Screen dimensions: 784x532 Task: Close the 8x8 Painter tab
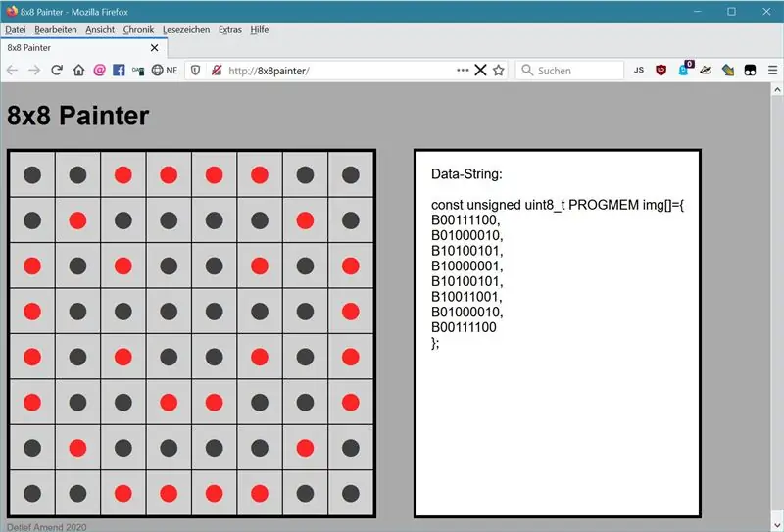tap(155, 47)
